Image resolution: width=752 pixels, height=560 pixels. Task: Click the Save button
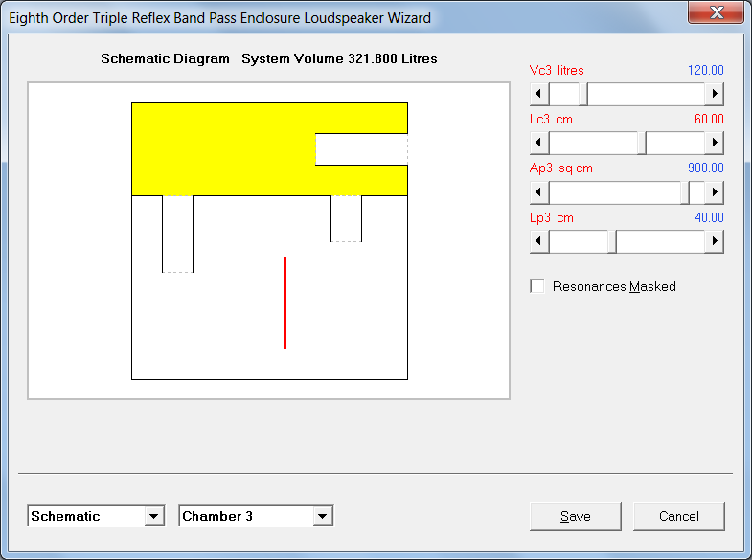pos(576,516)
